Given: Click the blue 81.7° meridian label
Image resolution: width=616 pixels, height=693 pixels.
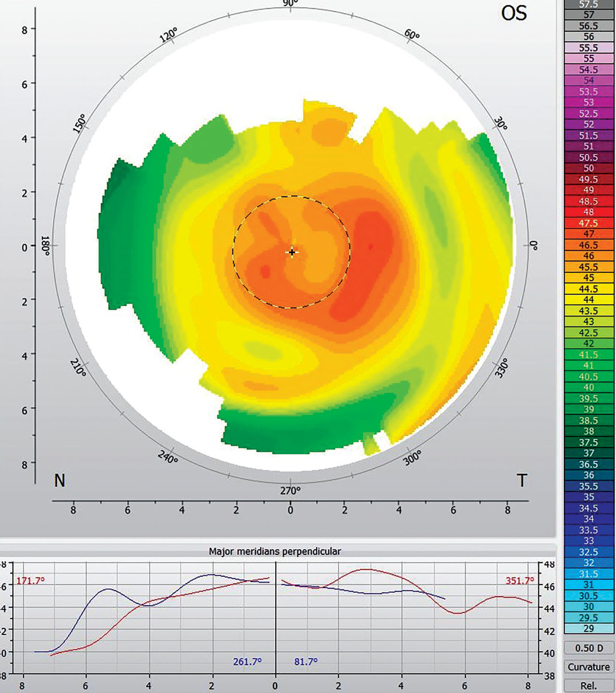Looking at the screenshot, I should pyautogui.click(x=306, y=662).
